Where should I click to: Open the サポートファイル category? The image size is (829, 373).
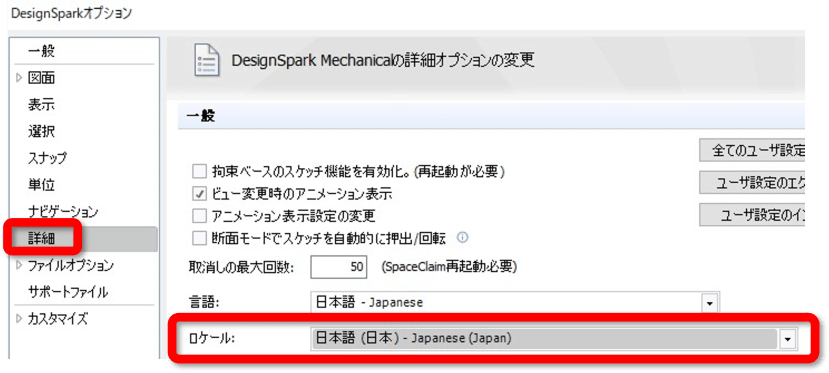click(68, 292)
